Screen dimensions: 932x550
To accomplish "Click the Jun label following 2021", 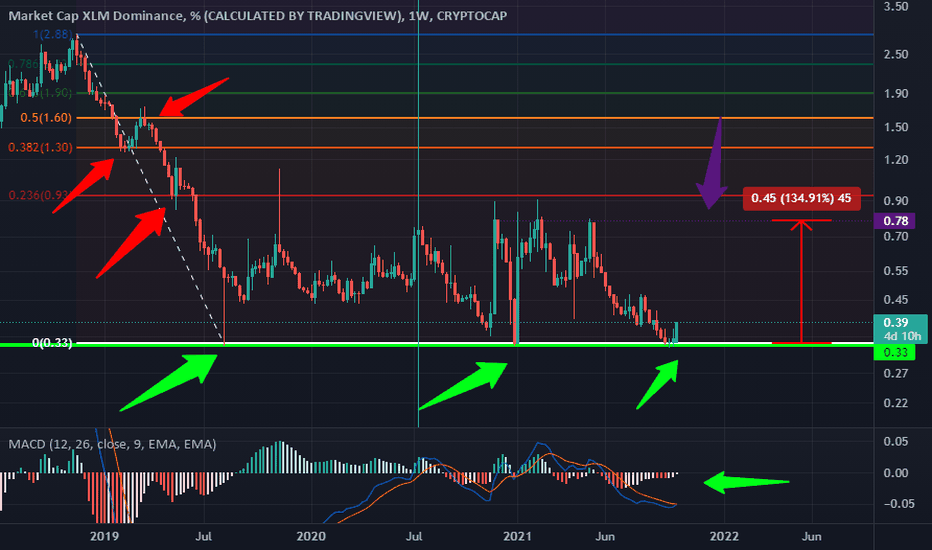I will tap(604, 536).
